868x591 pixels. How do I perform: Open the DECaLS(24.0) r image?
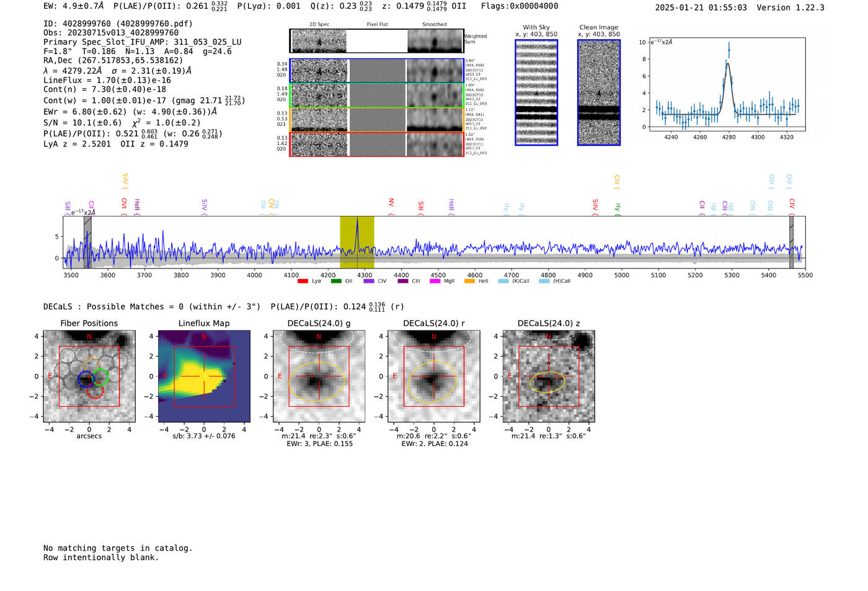(x=434, y=376)
